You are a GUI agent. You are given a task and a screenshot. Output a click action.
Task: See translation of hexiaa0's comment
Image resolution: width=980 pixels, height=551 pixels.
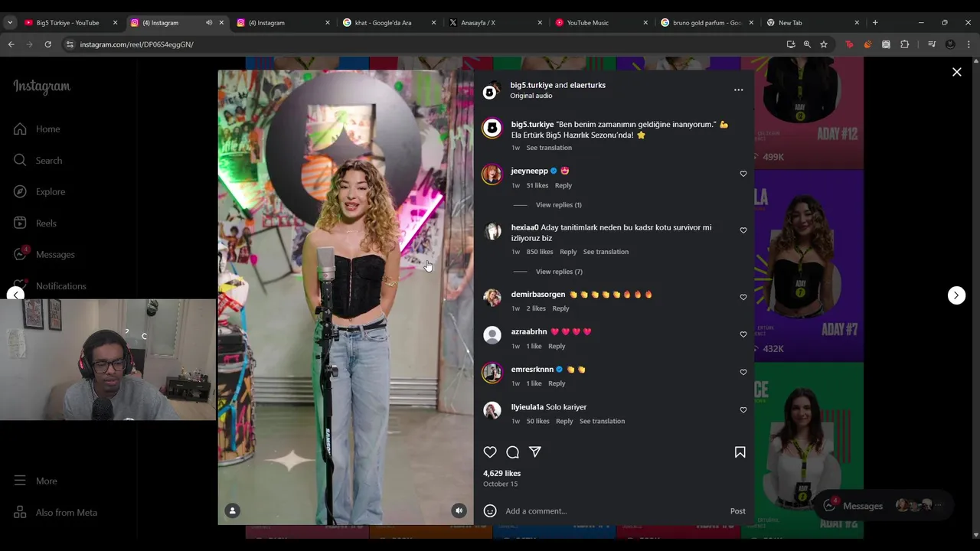point(606,252)
